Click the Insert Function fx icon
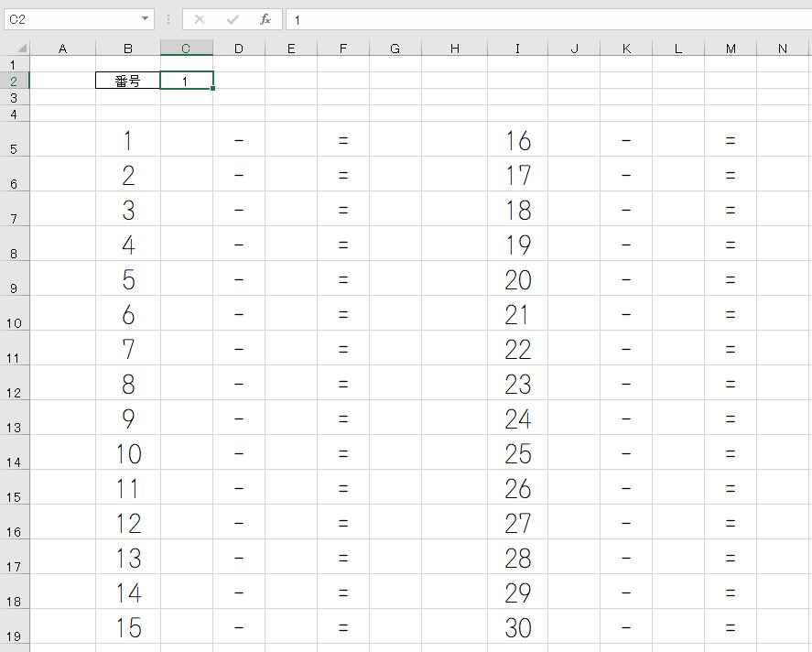 coord(265,19)
